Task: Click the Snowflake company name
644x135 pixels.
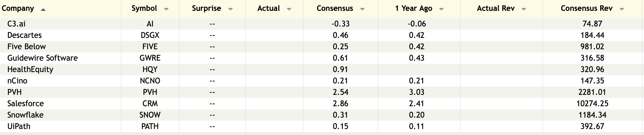Action: click(25, 115)
